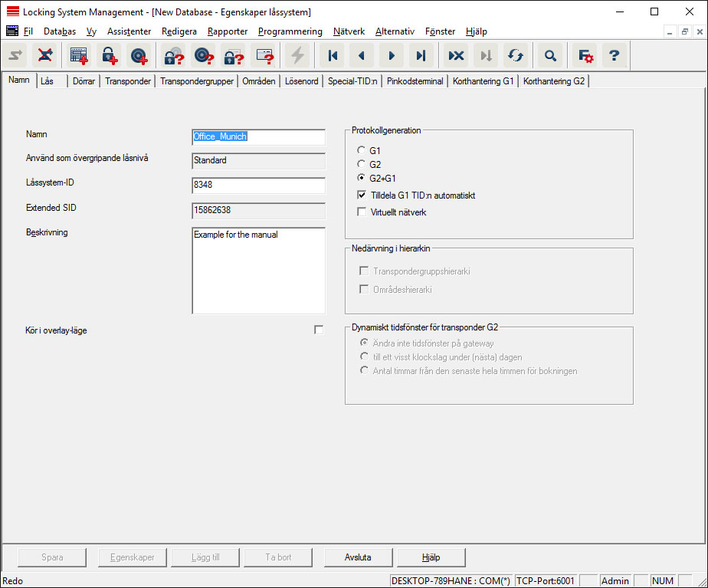The image size is (708, 588).
Task: Go to the next record arrow icon
Action: (391, 55)
